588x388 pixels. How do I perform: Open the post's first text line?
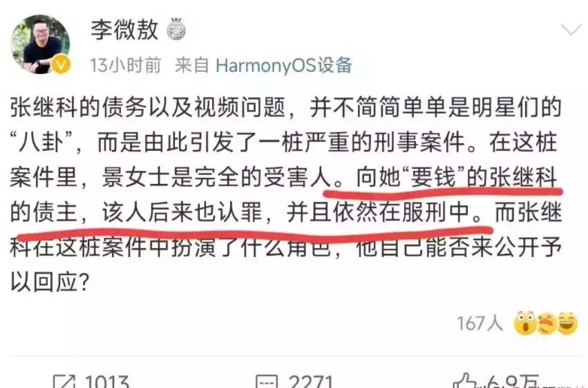point(286,107)
